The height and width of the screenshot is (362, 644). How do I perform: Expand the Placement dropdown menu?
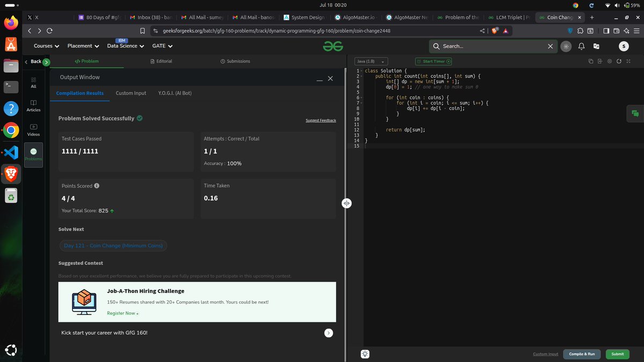click(x=84, y=46)
